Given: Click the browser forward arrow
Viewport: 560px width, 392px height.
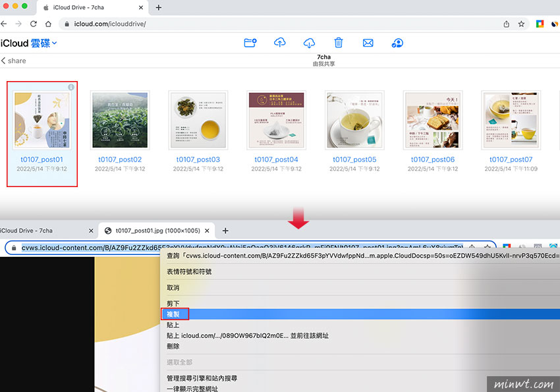Looking at the screenshot, I should [18, 24].
